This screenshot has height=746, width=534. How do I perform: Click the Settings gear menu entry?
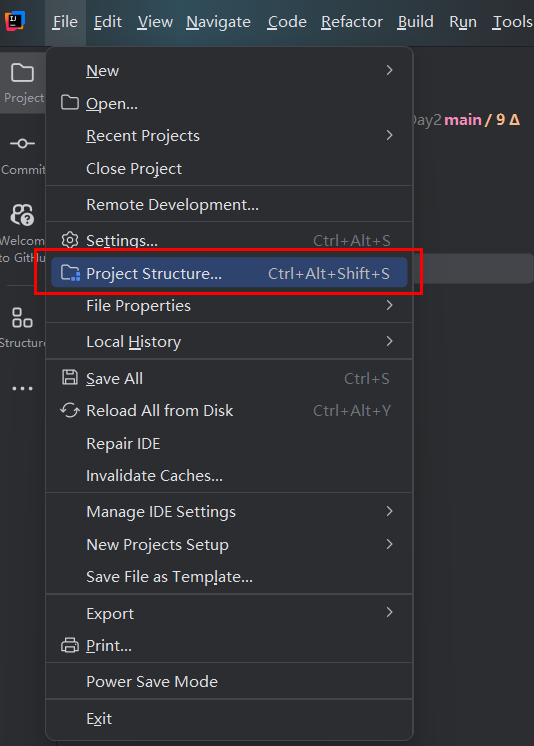(227, 241)
